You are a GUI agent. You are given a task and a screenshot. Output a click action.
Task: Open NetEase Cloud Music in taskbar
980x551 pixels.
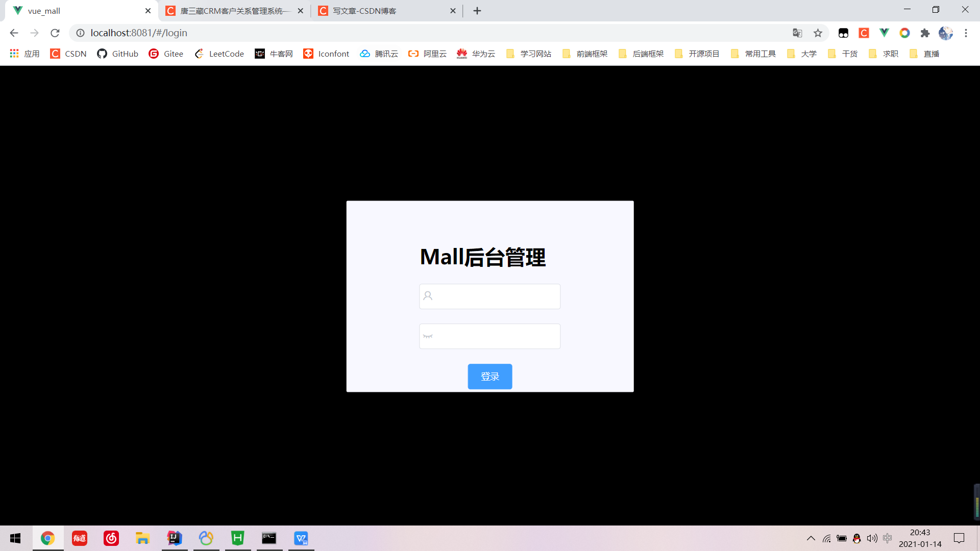tap(111, 538)
